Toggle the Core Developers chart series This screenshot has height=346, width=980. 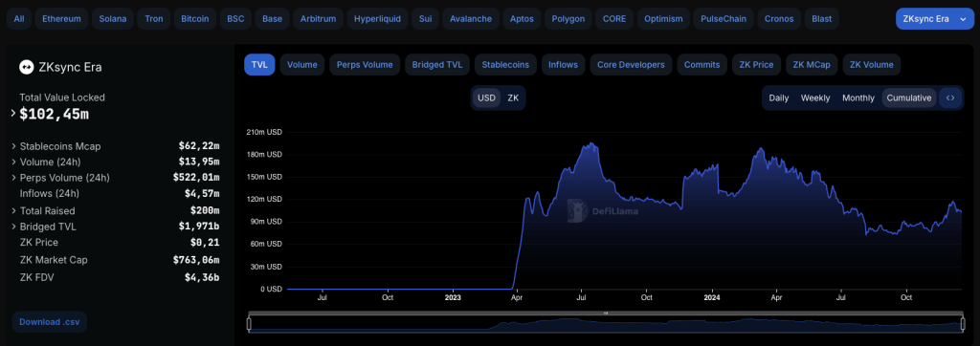click(631, 64)
